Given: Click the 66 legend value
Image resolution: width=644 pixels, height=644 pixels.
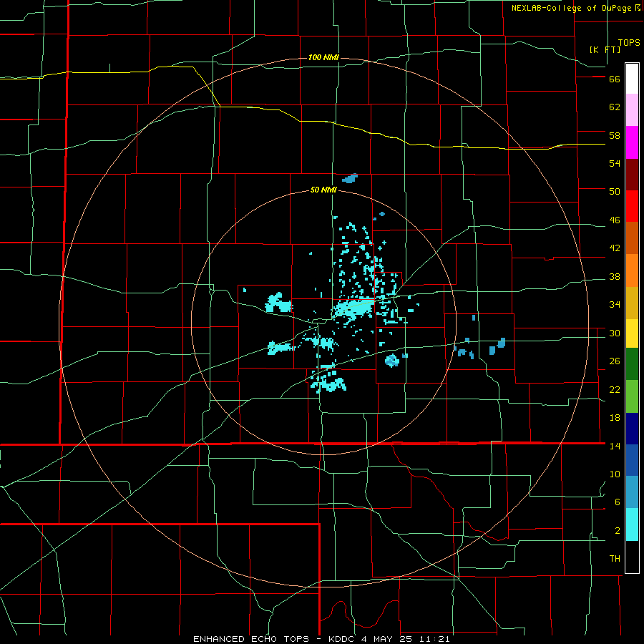Looking at the screenshot, I should (x=615, y=79).
